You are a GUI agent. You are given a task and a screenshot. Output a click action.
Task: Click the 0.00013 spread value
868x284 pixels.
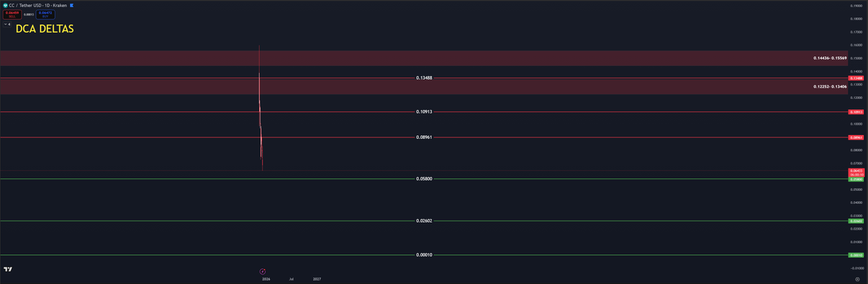pyautogui.click(x=28, y=14)
